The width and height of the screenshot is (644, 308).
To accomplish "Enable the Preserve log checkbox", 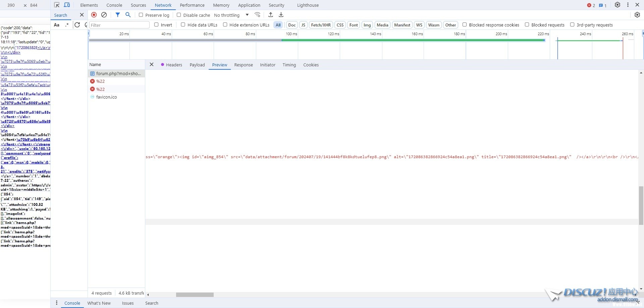I will [141, 15].
